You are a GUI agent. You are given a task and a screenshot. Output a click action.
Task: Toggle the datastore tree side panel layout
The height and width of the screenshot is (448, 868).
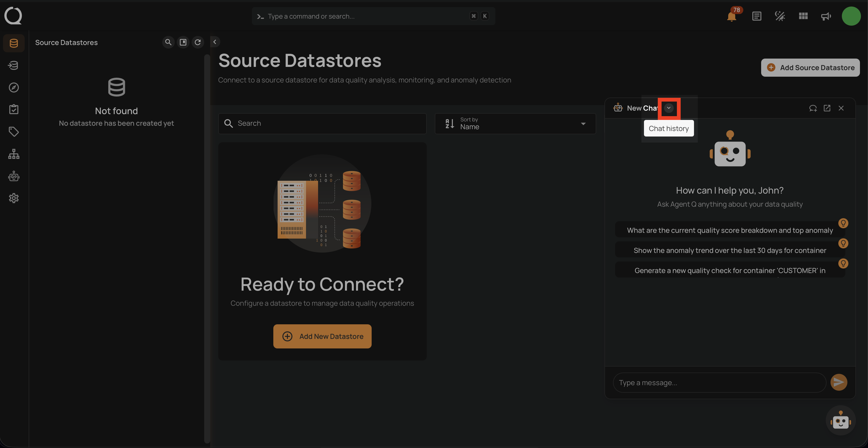[x=183, y=42]
